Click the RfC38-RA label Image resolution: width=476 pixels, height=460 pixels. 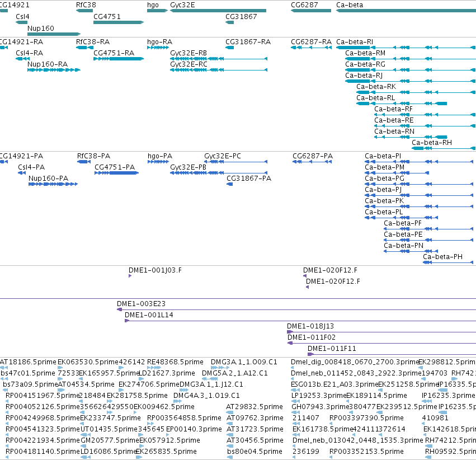(x=93, y=41)
